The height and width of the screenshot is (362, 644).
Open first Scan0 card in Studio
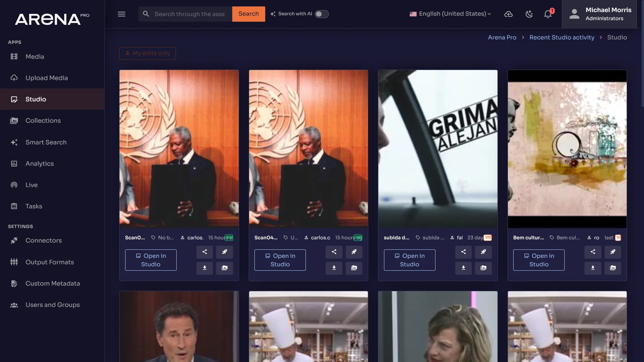tap(151, 260)
